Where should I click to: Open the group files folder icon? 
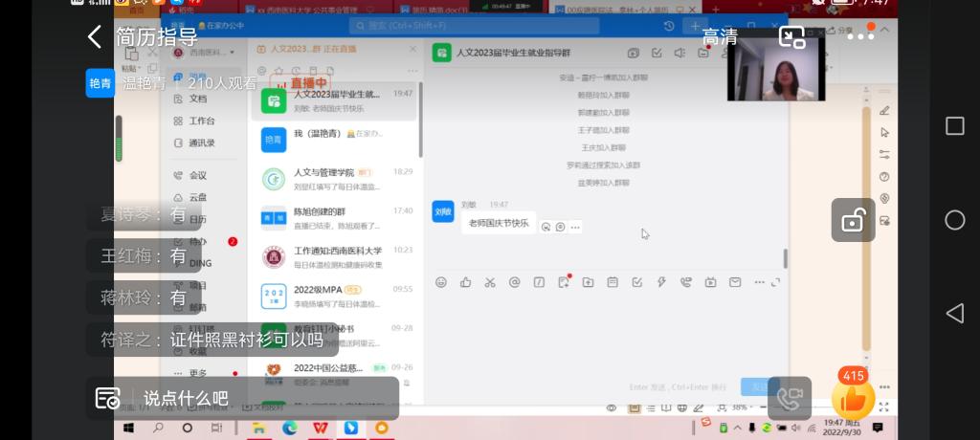pos(703,54)
